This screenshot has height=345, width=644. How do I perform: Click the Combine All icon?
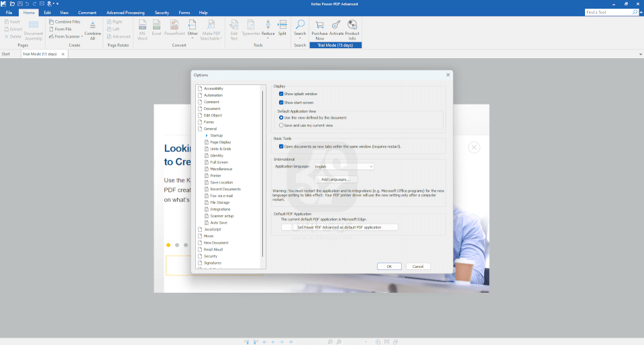(x=93, y=25)
